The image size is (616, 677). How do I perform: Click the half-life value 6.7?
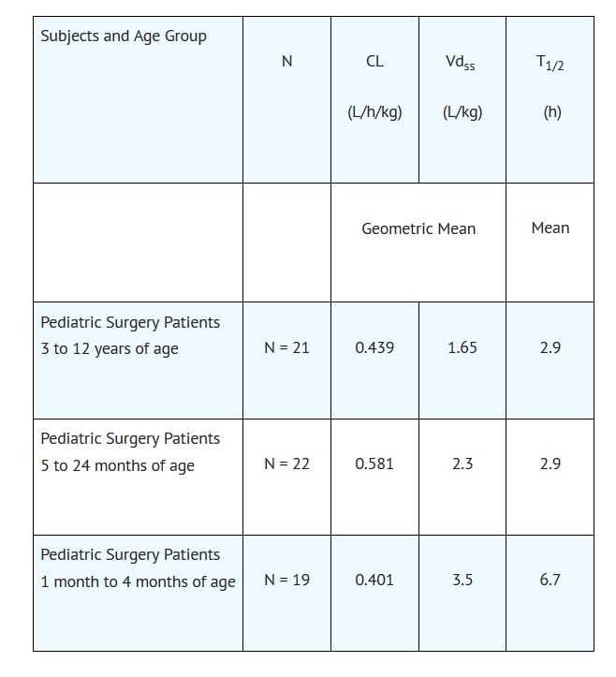550,580
